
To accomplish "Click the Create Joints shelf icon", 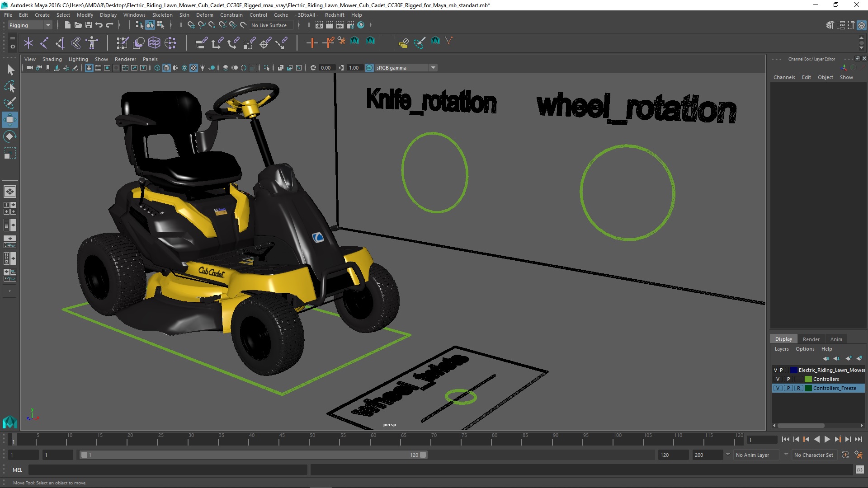I will pyautogui.click(x=44, y=43).
